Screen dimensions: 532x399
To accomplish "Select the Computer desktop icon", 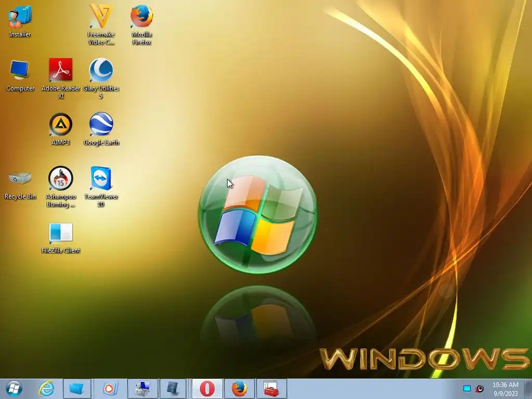I will click(x=20, y=75).
